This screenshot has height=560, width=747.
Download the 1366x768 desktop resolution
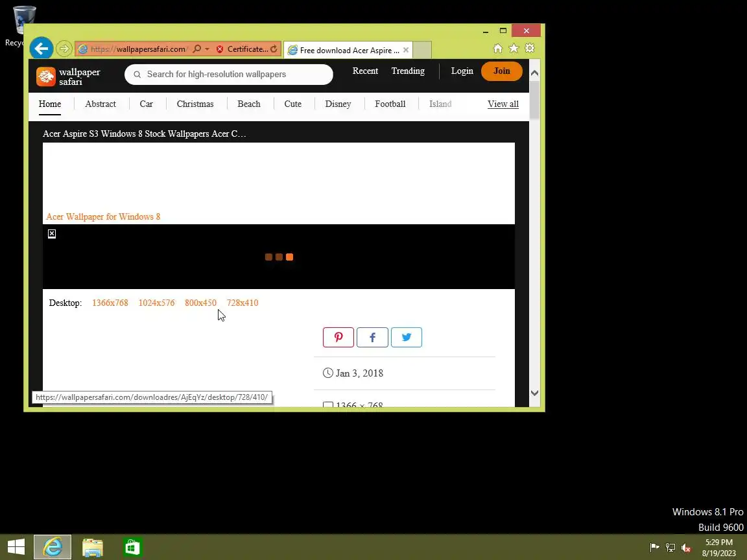pyautogui.click(x=110, y=303)
